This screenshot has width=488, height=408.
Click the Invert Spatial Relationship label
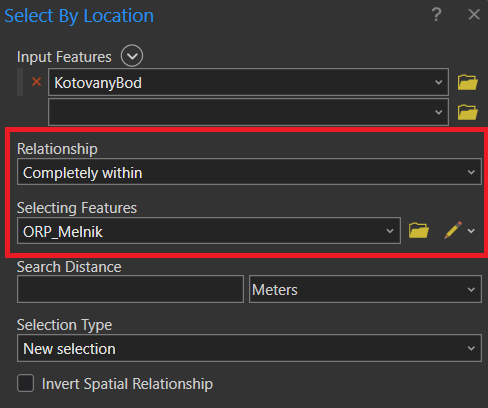127,384
